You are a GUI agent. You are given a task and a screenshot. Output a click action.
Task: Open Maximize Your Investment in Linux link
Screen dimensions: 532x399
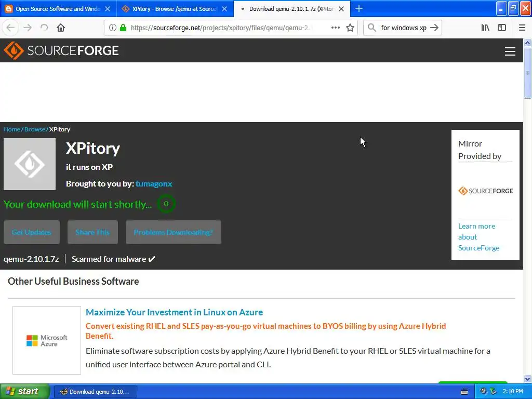click(175, 312)
